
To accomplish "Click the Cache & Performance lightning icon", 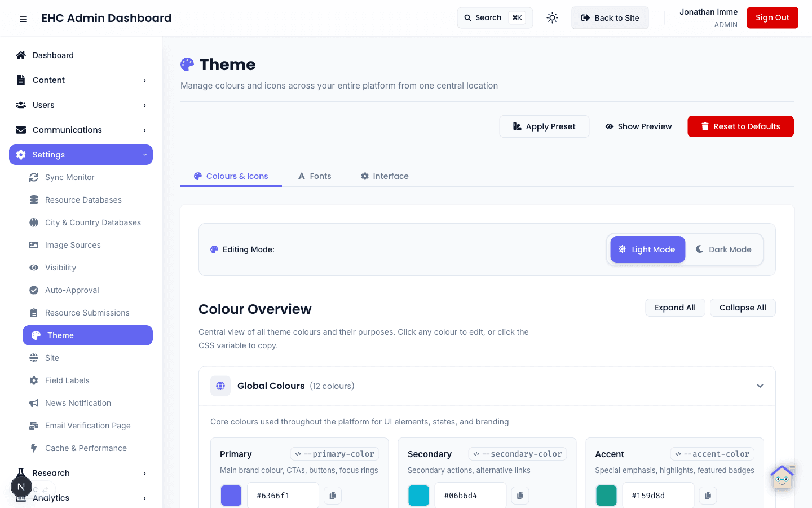I will pos(34,448).
